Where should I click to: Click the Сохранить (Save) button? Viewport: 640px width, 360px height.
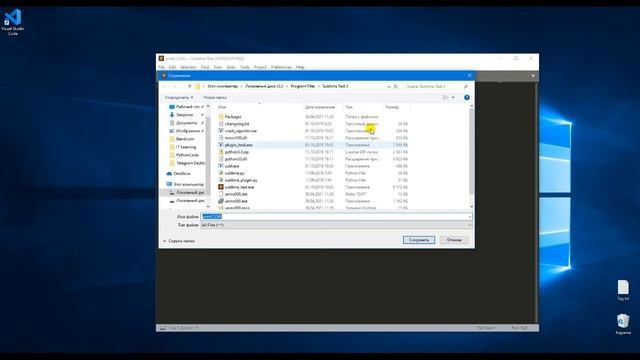419,240
